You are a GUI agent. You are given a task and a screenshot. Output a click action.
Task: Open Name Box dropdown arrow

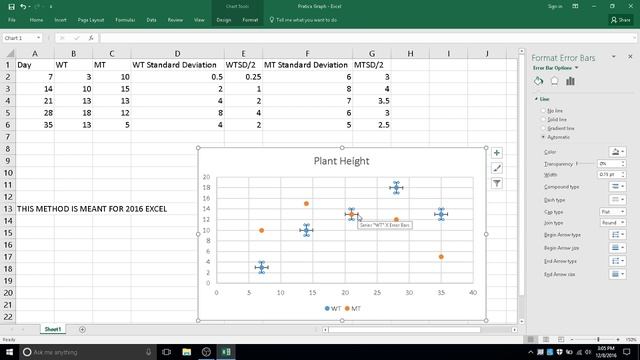click(38, 38)
